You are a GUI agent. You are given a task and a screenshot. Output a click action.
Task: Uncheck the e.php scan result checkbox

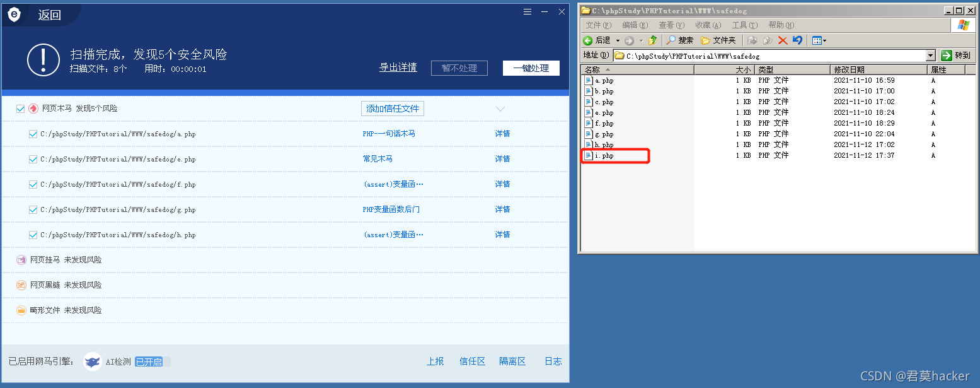pos(33,159)
